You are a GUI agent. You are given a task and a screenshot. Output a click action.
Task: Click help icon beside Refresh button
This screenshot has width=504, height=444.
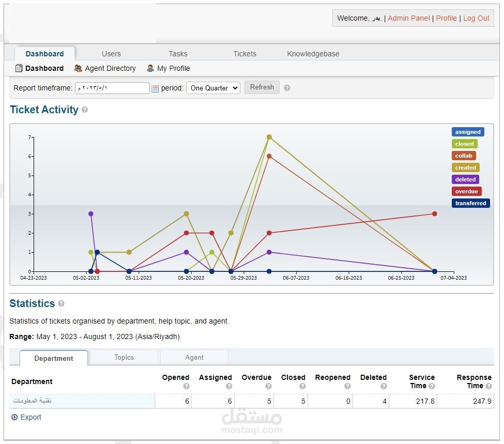[287, 88]
